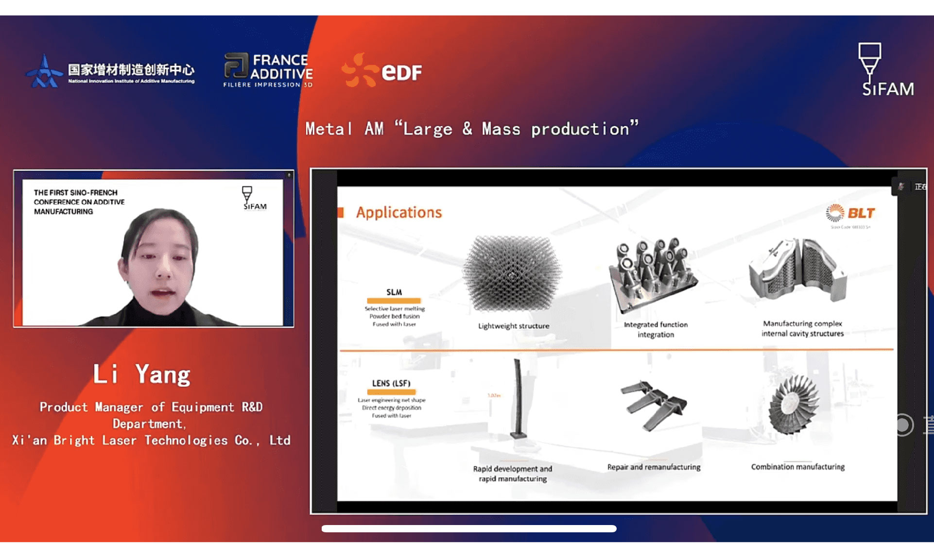934x560 pixels.
Task: Click the small SIFAM logo in speaker video
Action: [254, 198]
